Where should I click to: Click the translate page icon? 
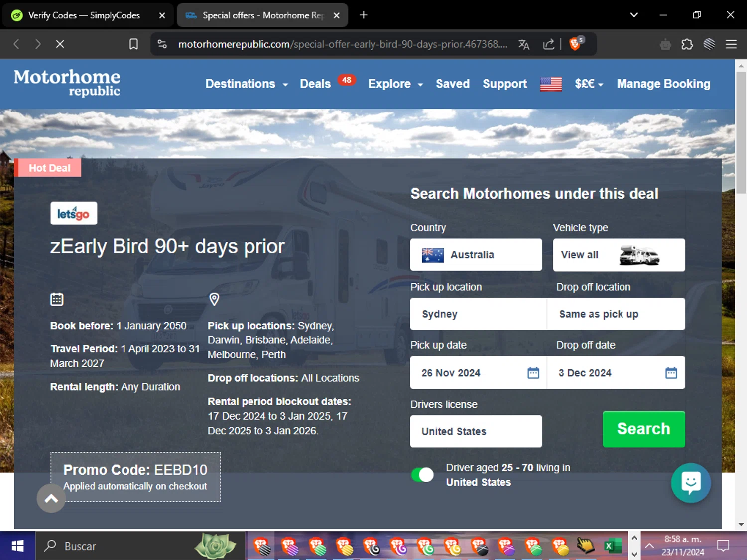[524, 44]
